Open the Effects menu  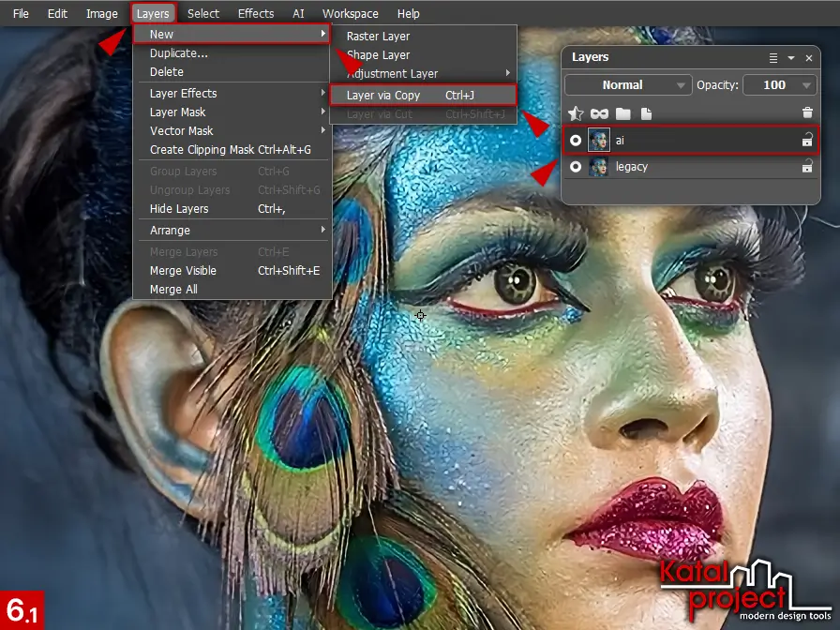pos(256,14)
